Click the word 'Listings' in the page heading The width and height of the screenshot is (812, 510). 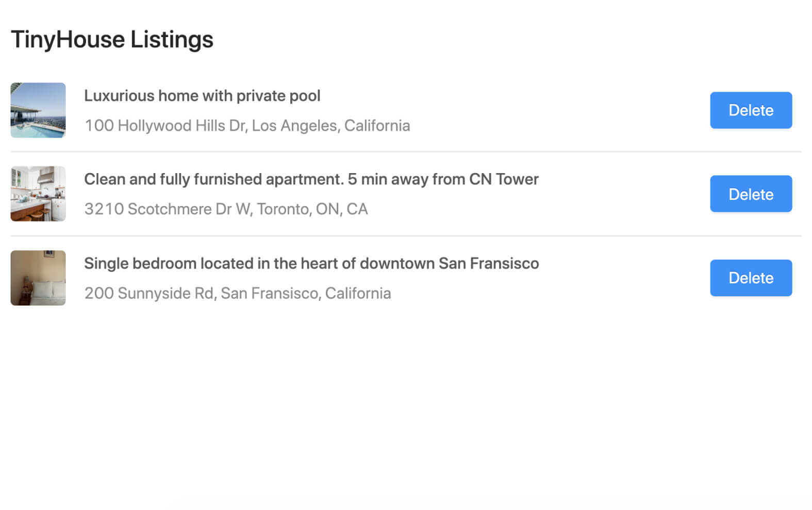(x=172, y=40)
